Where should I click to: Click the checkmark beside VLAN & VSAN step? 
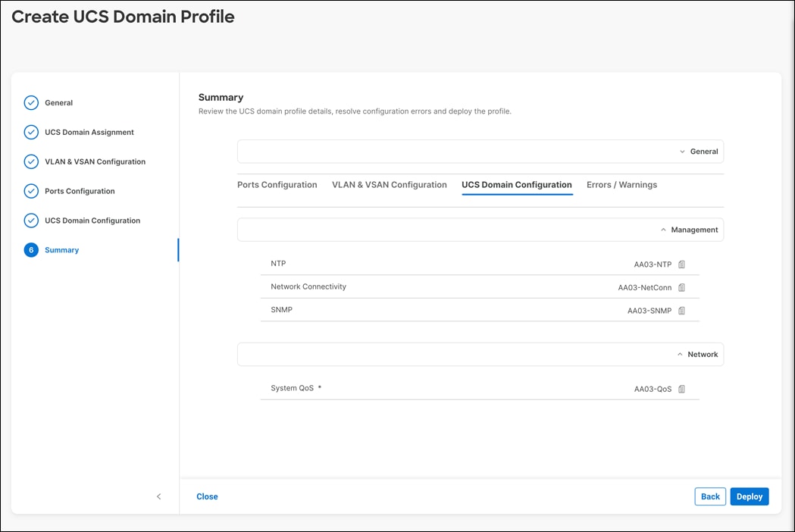30,161
